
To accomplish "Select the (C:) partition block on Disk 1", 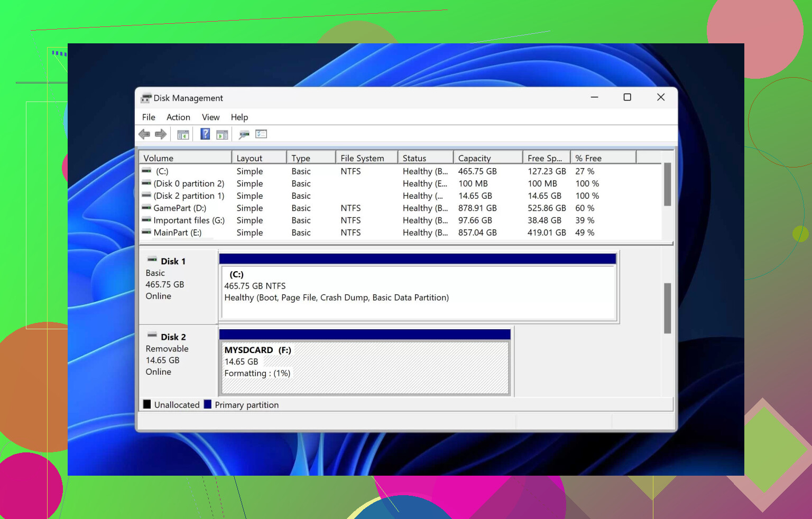I will pyautogui.click(x=418, y=292).
